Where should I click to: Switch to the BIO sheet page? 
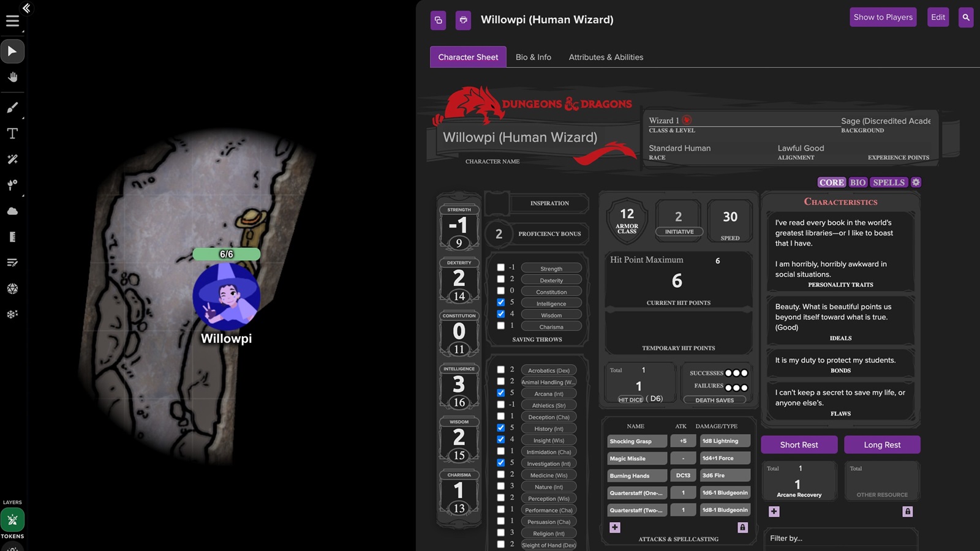click(858, 182)
